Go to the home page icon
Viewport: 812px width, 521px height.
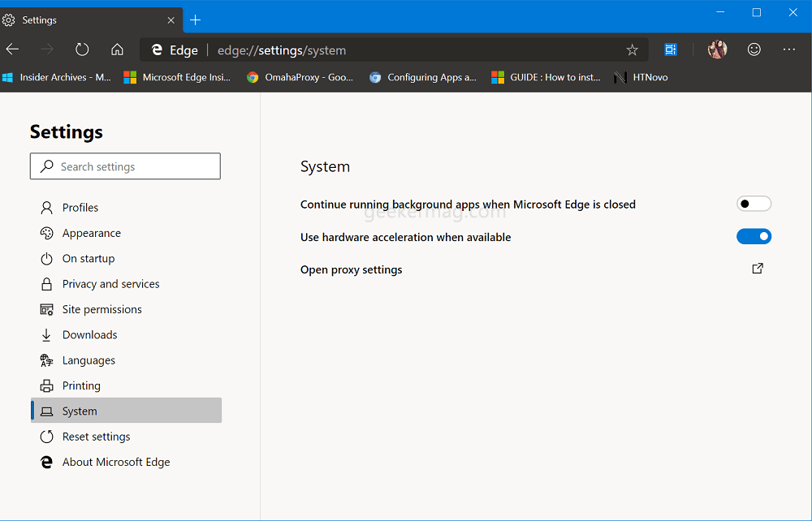pyautogui.click(x=118, y=50)
